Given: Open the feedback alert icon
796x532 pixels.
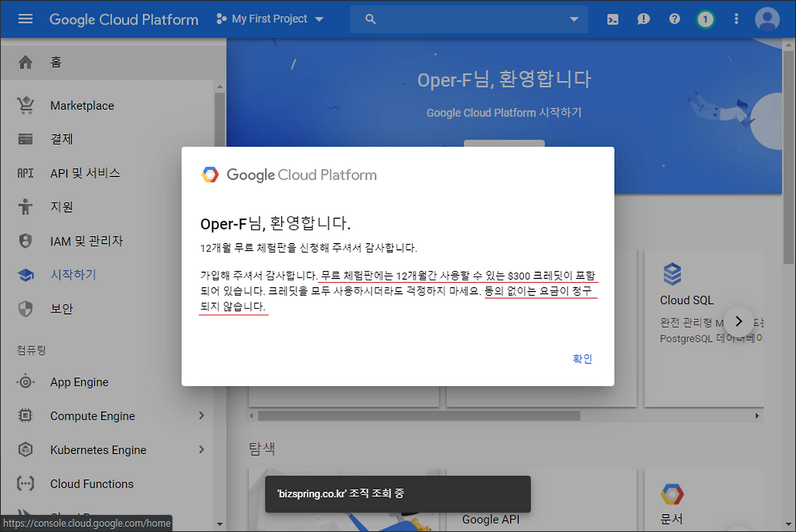Looking at the screenshot, I should 644,19.
